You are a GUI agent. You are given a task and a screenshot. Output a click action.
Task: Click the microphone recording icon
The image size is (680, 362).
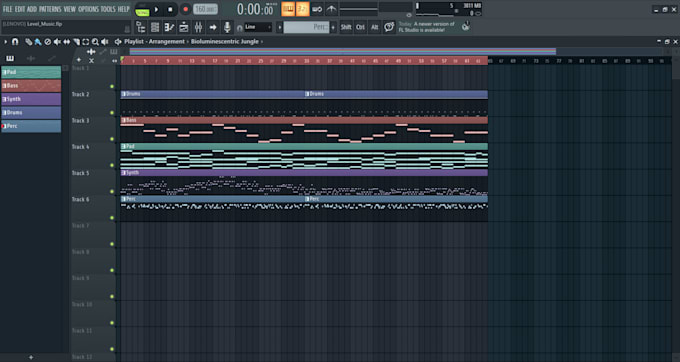coord(227,27)
